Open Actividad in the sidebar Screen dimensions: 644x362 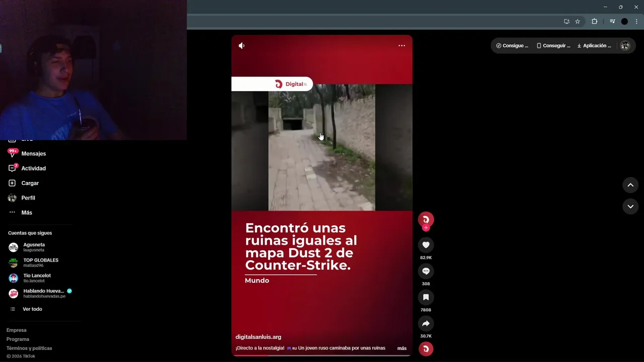coord(33,168)
